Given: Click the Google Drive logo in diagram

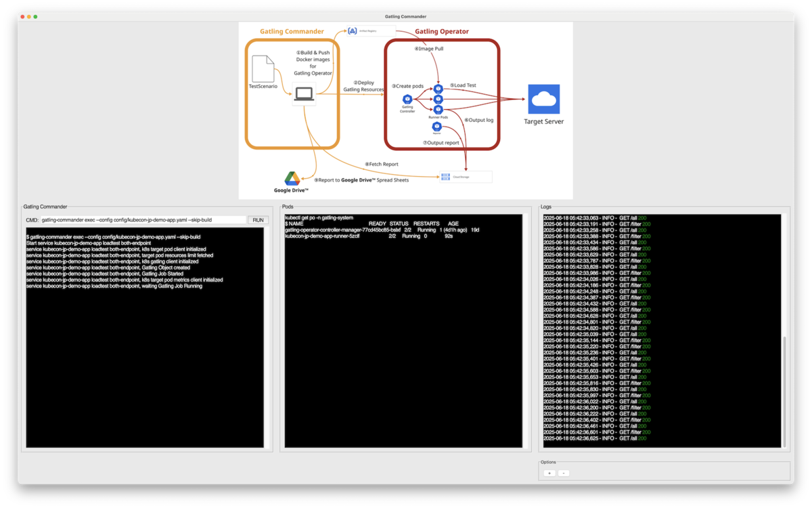Looking at the screenshot, I should 292,179.
